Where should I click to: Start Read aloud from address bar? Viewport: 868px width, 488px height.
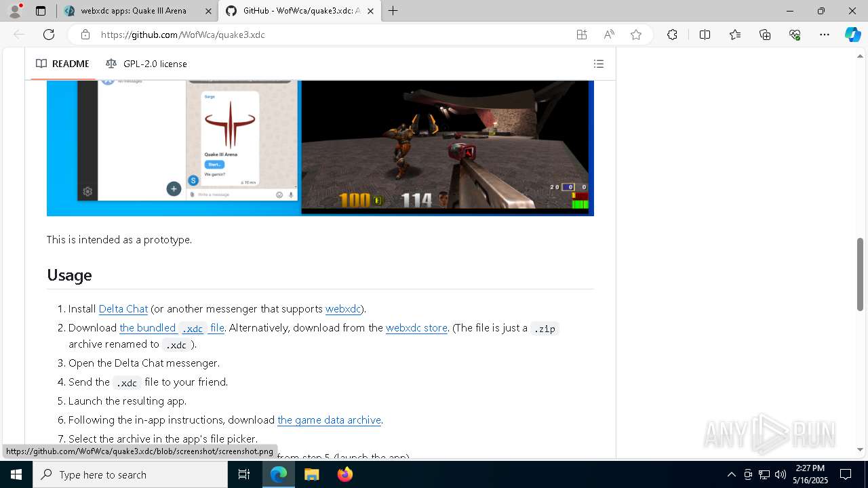point(609,35)
